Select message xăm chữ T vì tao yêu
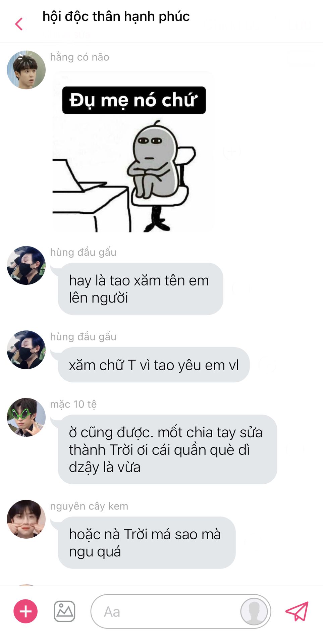 (154, 365)
